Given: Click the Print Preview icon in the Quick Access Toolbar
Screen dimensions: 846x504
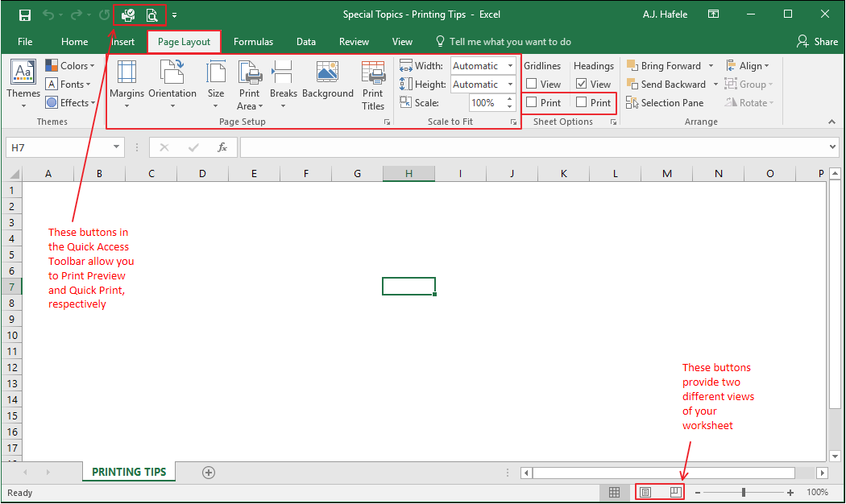Looking at the screenshot, I should (152, 15).
